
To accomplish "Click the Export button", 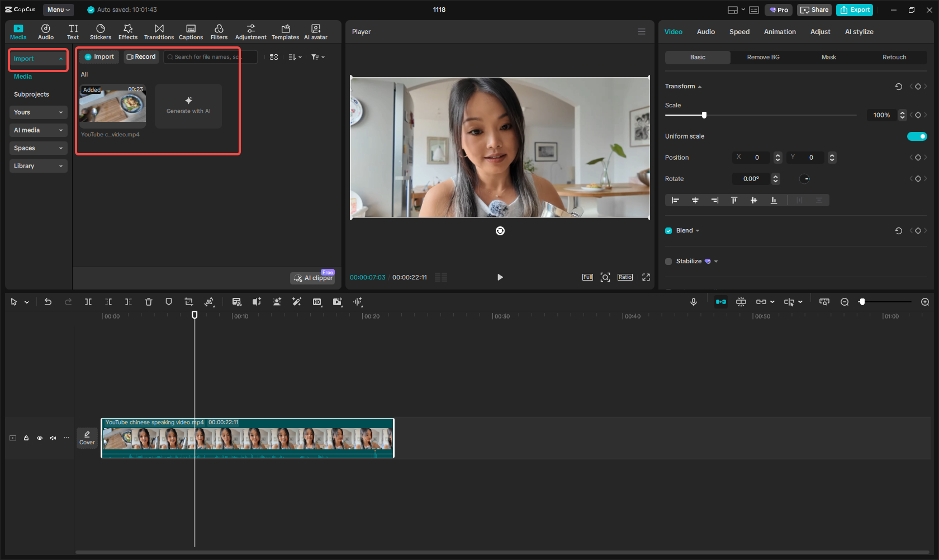I will tap(855, 10).
